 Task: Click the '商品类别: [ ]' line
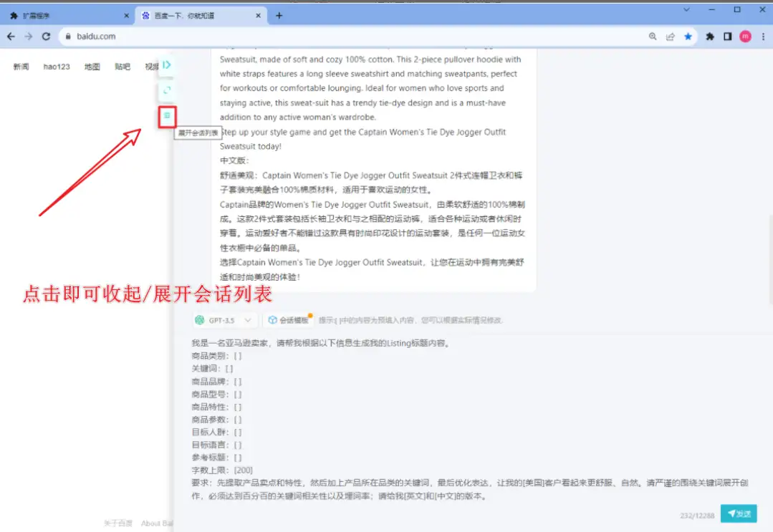[x=216, y=356]
